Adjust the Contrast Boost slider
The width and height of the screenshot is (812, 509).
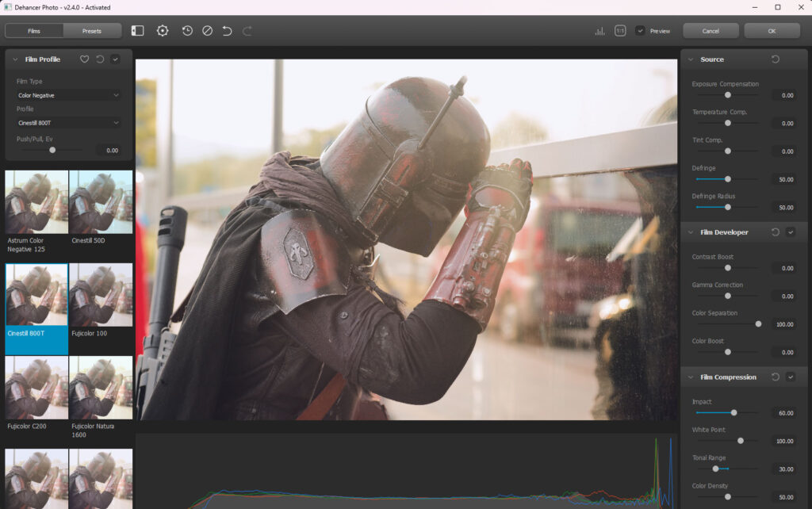click(728, 268)
